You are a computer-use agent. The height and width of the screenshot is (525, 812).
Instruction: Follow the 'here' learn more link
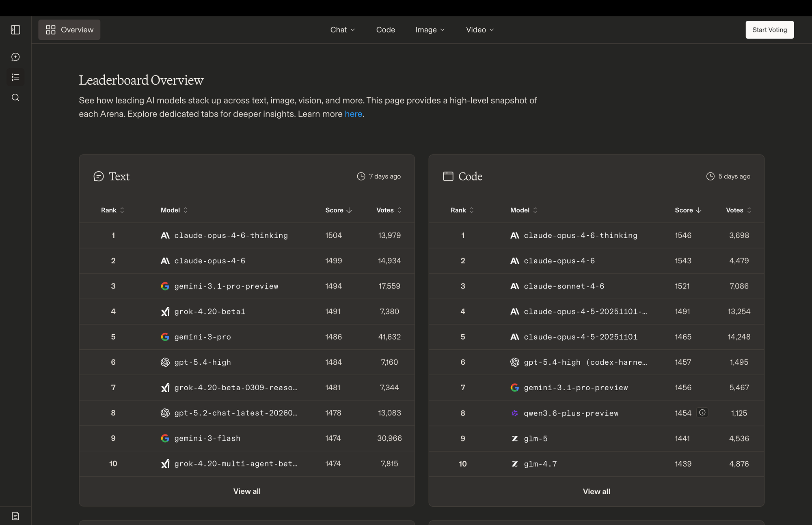tap(353, 114)
